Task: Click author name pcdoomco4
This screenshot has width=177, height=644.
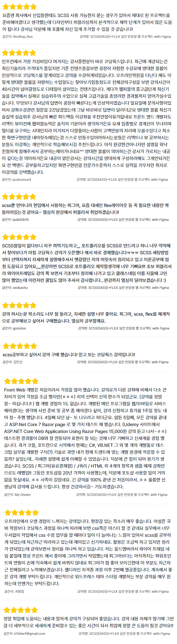Action: 22,180
